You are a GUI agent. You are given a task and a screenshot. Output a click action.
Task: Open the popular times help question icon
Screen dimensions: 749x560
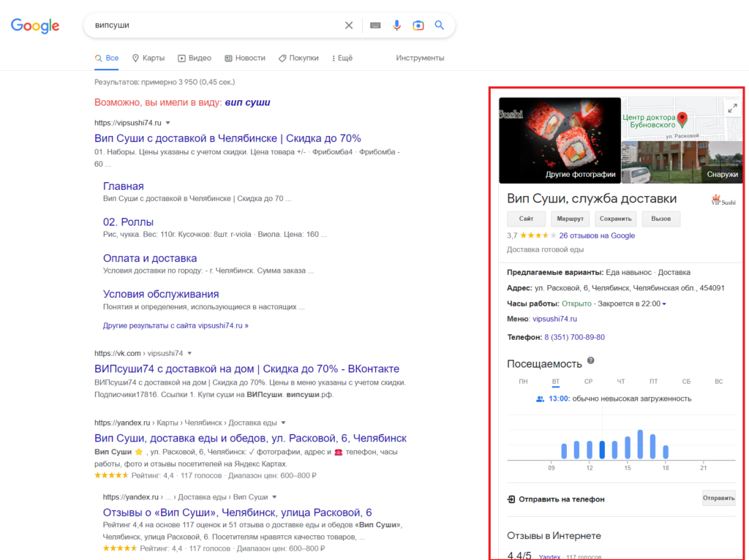pyautogui.click(x=591, y=361)
